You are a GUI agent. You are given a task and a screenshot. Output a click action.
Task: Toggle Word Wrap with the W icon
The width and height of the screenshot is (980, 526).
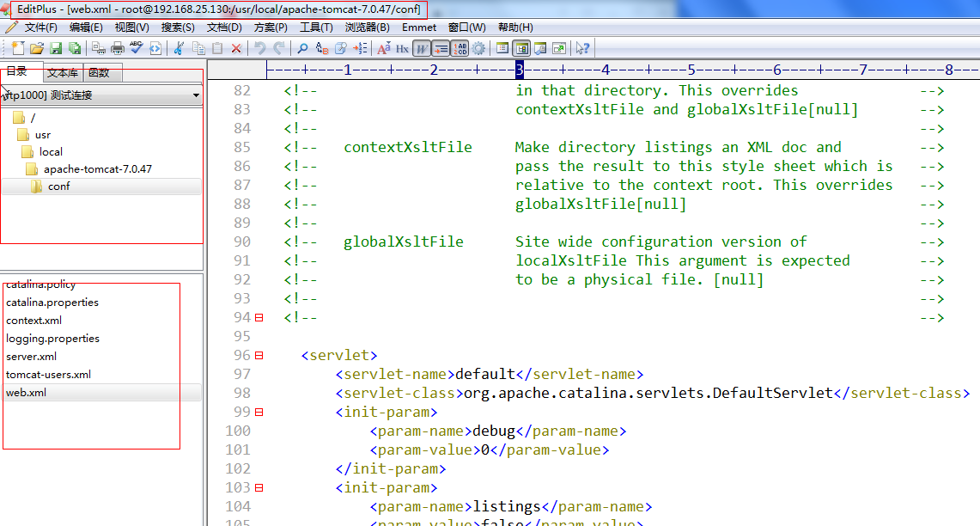point(422,48)
